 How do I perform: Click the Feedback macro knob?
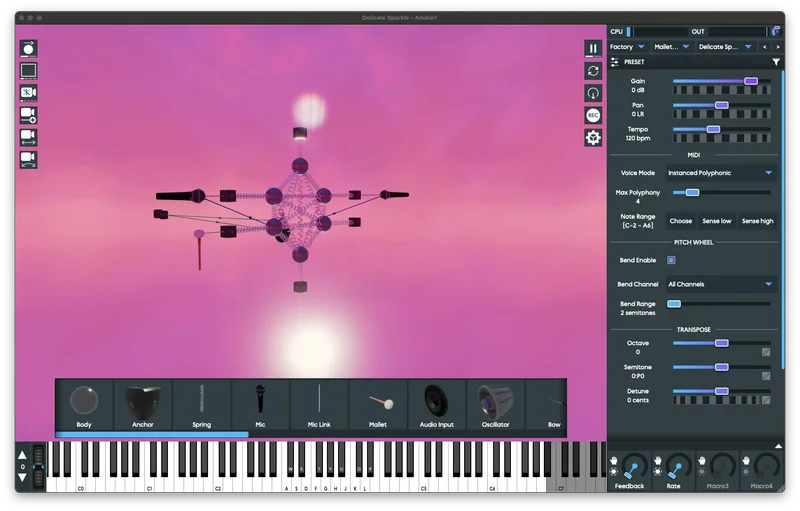pos(634,467)
